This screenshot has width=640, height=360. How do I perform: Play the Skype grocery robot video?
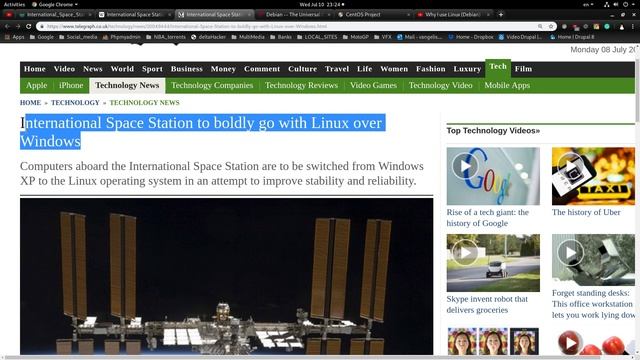(493, 263)
